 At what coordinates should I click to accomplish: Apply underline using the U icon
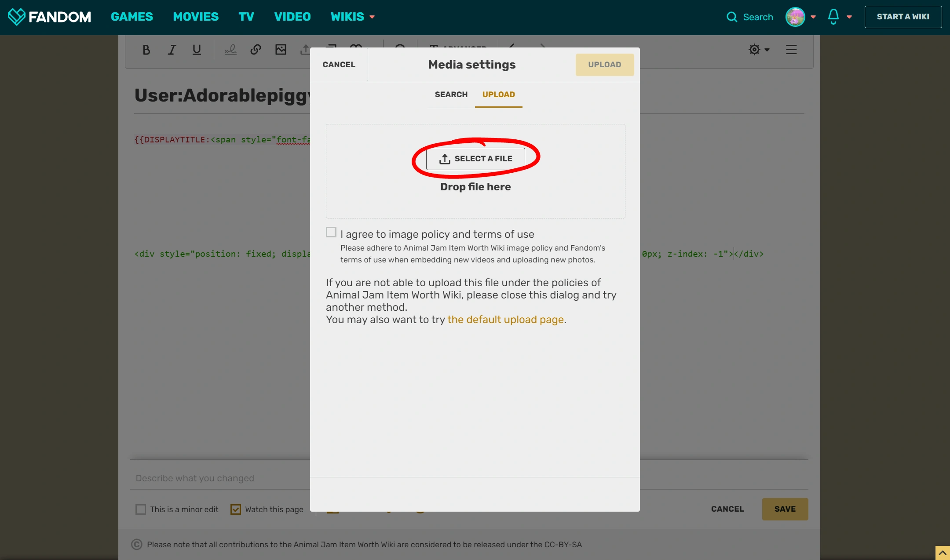197,50
